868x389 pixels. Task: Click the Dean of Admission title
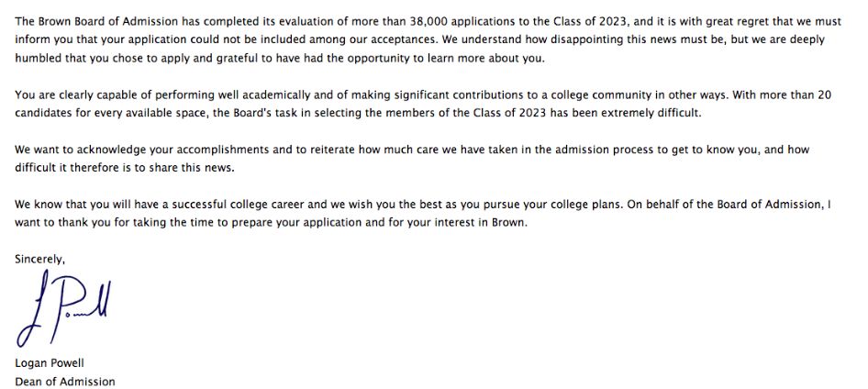click(65, 382)
